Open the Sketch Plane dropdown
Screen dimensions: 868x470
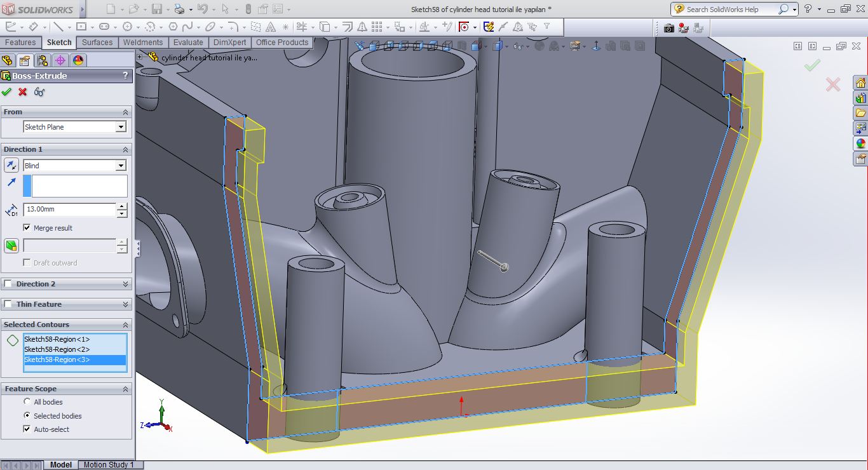point(121,127)
